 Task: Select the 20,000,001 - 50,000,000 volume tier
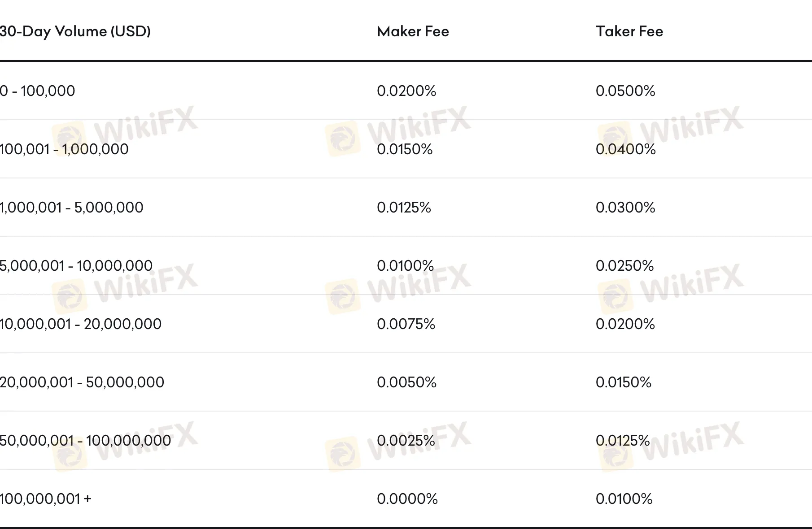pyautogui.click(x=82, y=382)
